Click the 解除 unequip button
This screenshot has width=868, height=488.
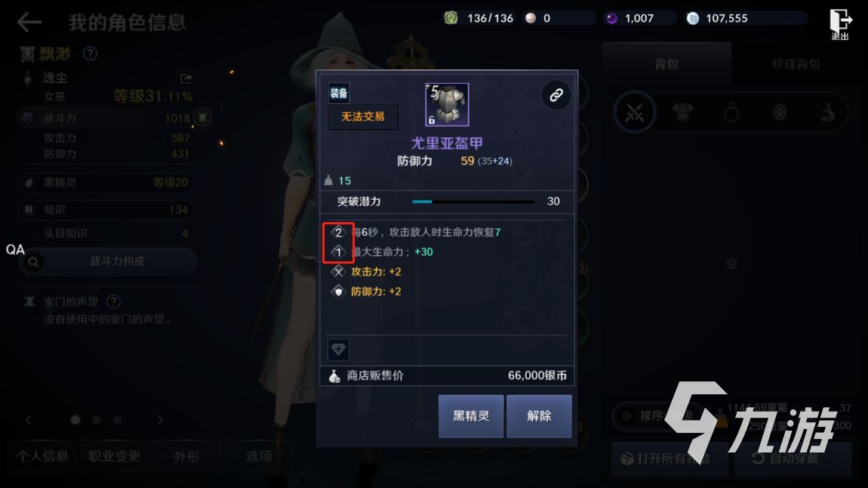click(x=539, y=416)
